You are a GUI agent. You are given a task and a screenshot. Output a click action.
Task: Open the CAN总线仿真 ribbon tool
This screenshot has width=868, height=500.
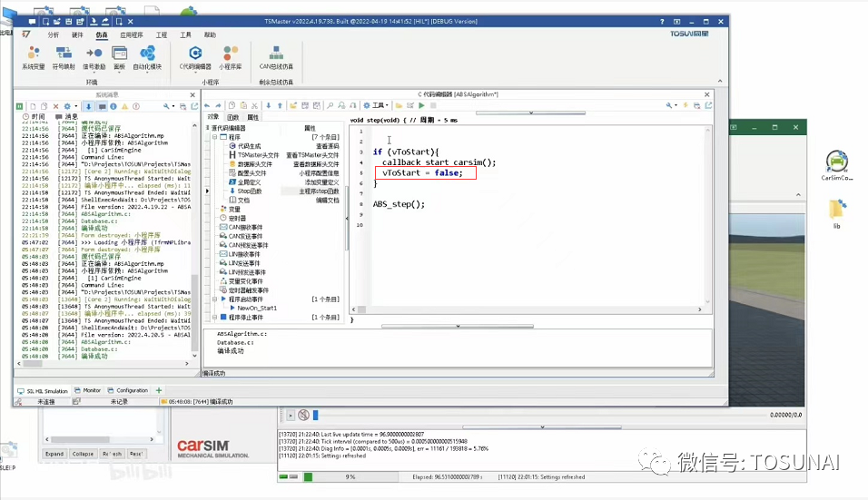pyautogui.click(x=276, y=57)
